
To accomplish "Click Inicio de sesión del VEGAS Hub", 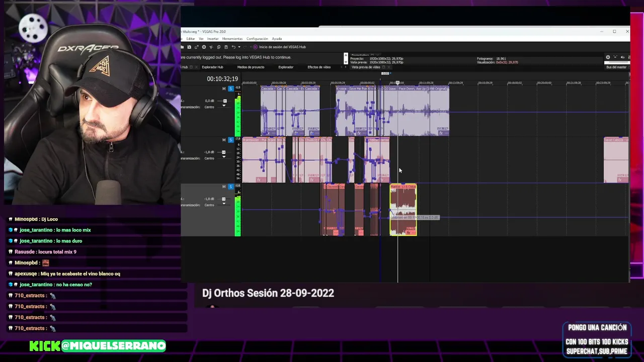I will [x=282, y=47].
